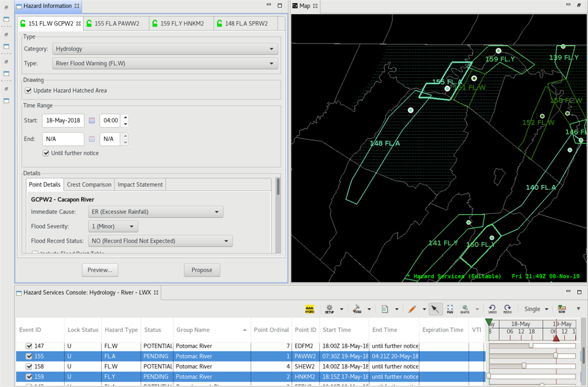Select the pencil drawing tool
Image resolution: width=588 pixels, height=387 pixels.
(412, 309)
